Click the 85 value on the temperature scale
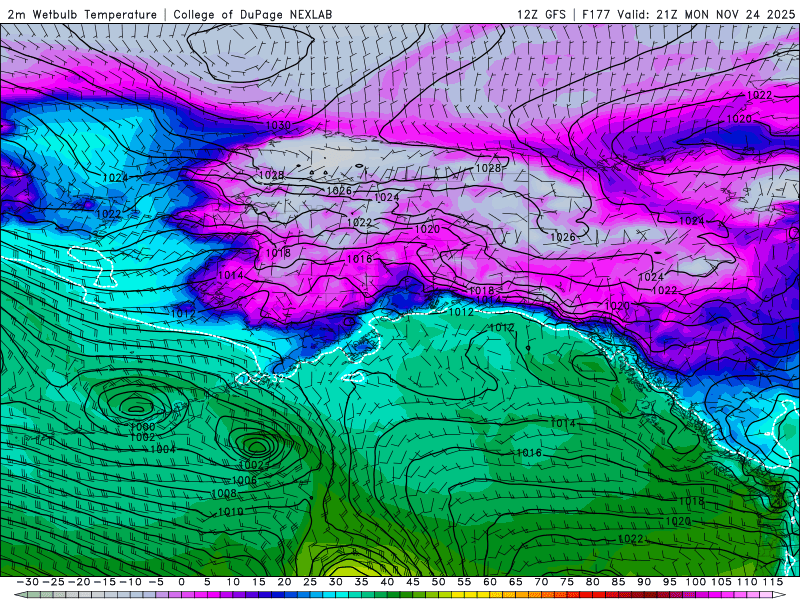This screenshot has width=800, height=600. [618, 582]
